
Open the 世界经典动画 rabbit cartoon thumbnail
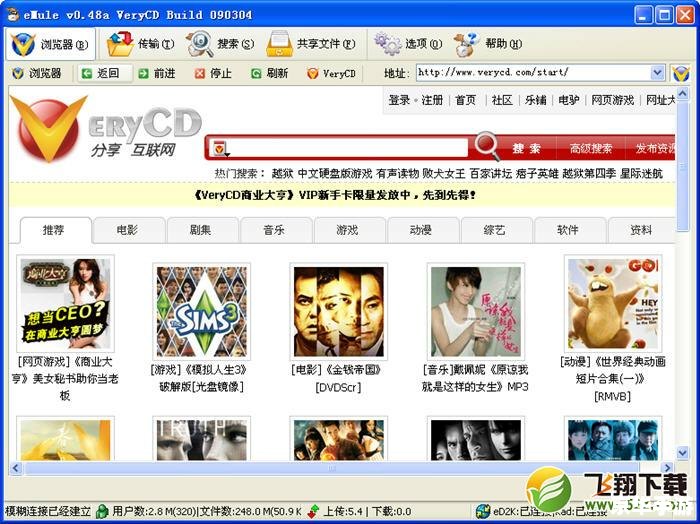pyautogui.click(x=613, y=303)
